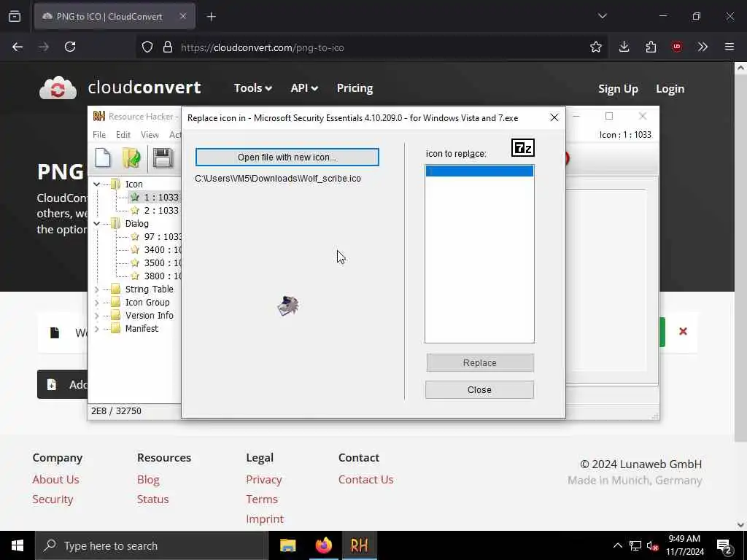The image size is (747, 560).
Task: Open the Firefox extensions puzzle icon
Action: 651,47
